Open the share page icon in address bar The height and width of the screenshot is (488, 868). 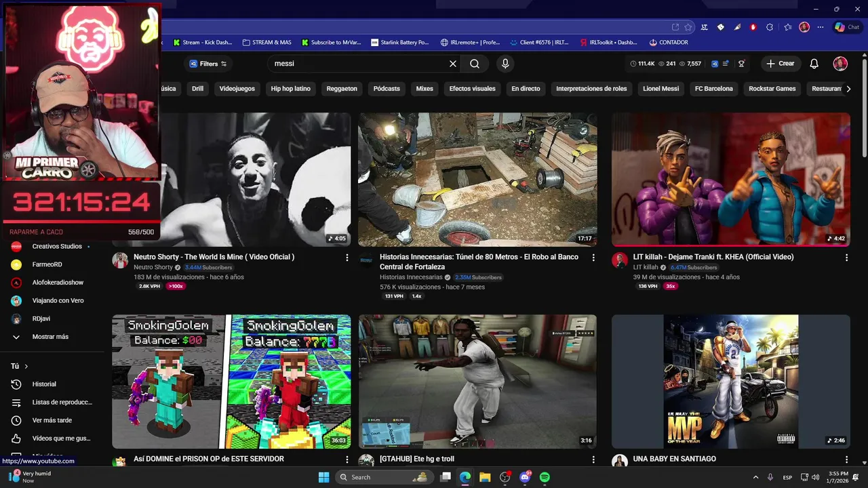point(675,27)
